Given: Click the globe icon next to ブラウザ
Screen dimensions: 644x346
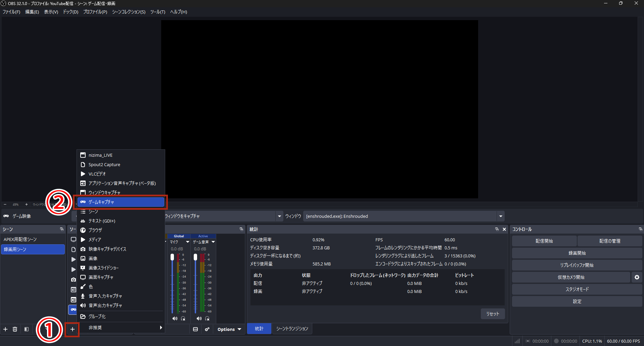Looking at the screenshot, I should [x=83, y=230].
